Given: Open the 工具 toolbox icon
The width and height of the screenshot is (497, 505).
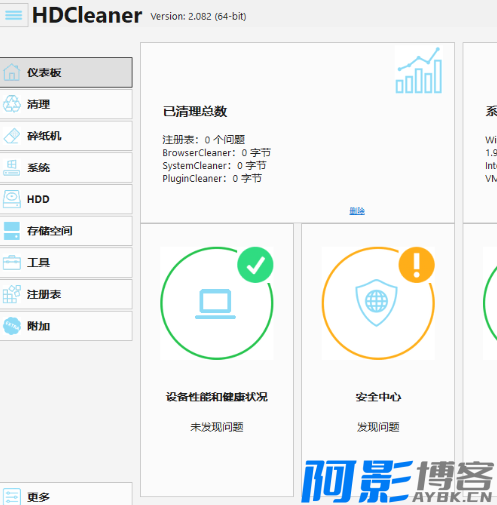Looking at the screenshot, I should coord(12,263).
